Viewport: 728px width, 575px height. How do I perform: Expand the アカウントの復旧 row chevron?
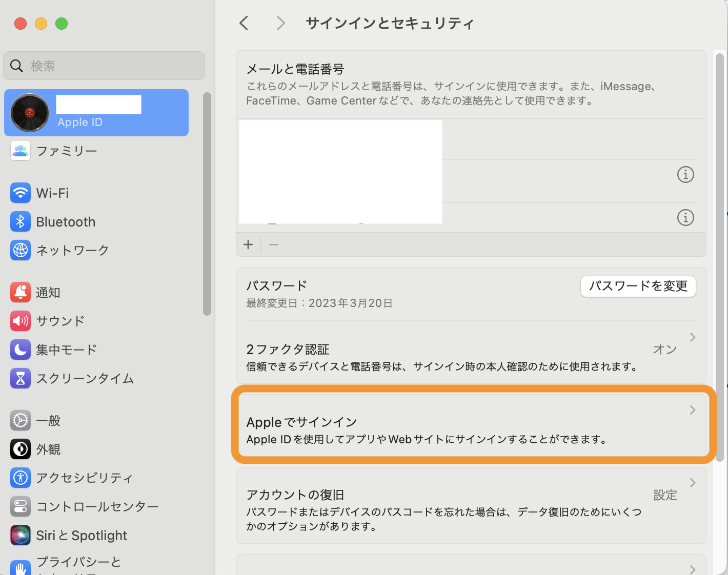click(x=693, y=482)
